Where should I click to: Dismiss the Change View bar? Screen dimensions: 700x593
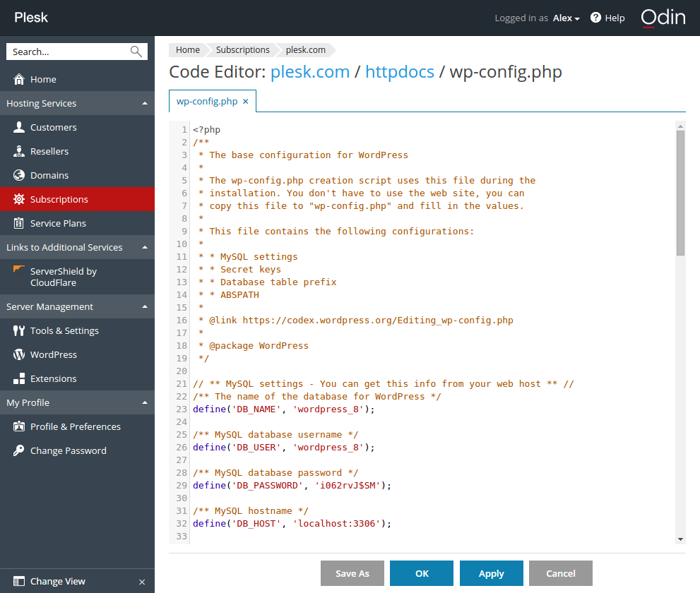point(142,582)
